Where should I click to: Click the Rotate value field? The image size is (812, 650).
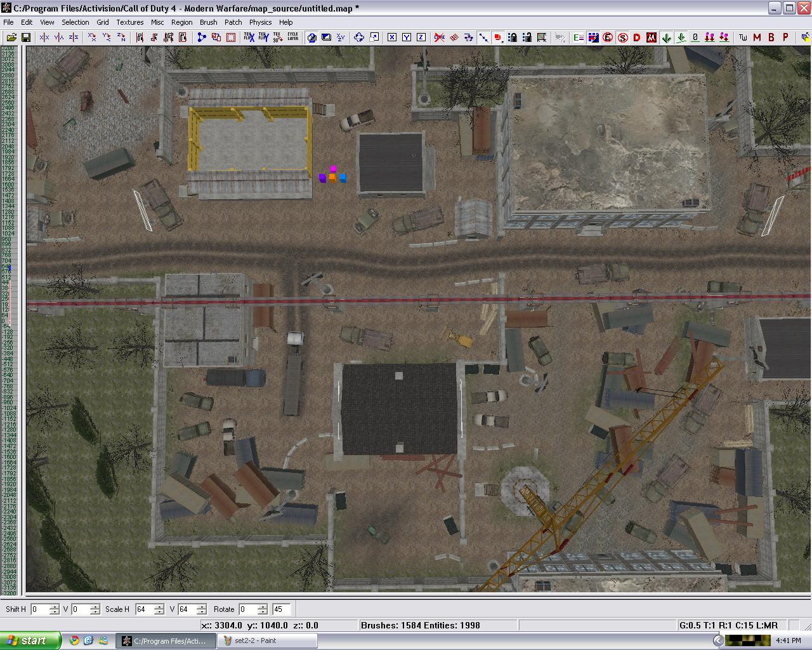247,609
